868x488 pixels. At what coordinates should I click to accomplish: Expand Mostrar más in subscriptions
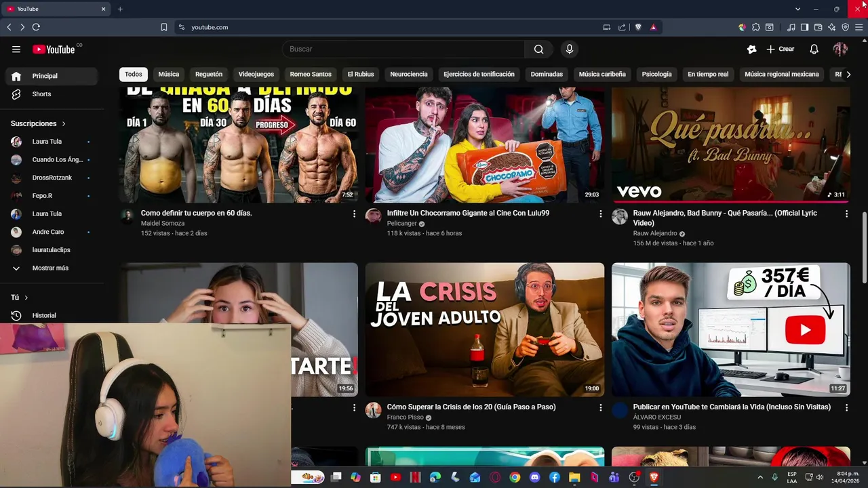pyautogui.click(x=51, y=268)
